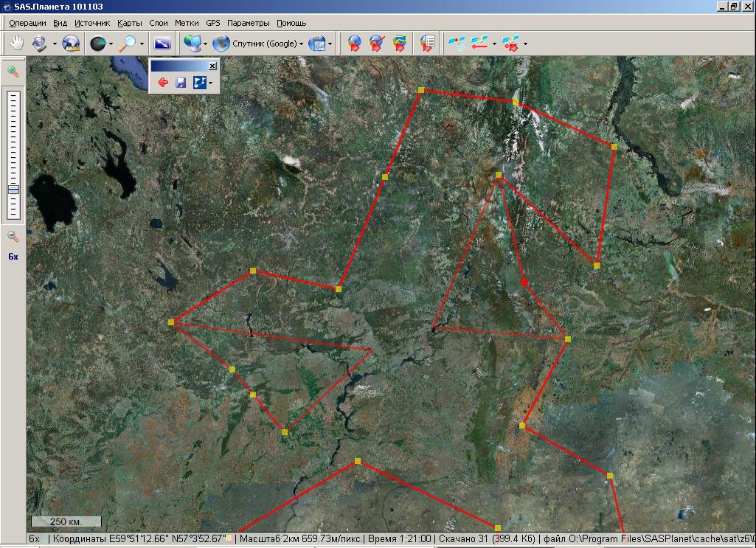The image size is (756, 548).
Task: Click the GPS satellite connect icon
Action: [x=457, y=44]
